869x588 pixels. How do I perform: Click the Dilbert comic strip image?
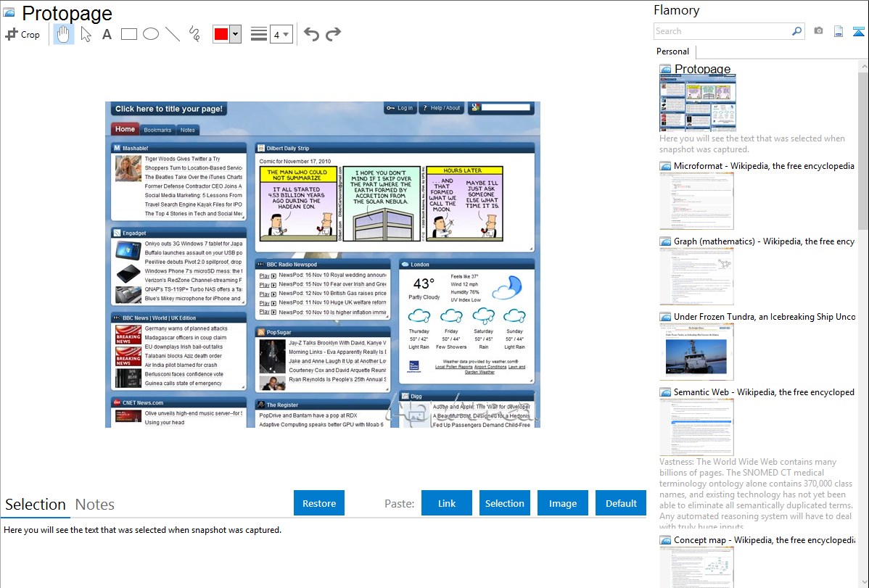pos(382,204)
